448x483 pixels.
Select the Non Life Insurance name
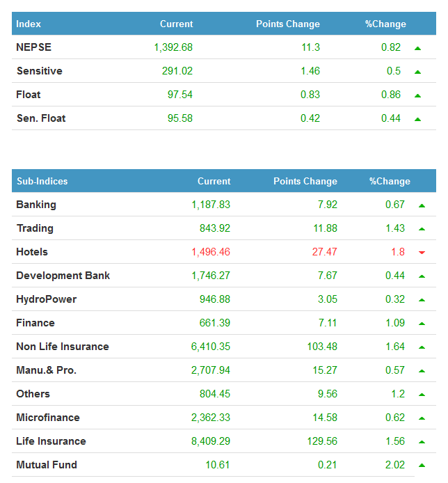pos(63,347)
